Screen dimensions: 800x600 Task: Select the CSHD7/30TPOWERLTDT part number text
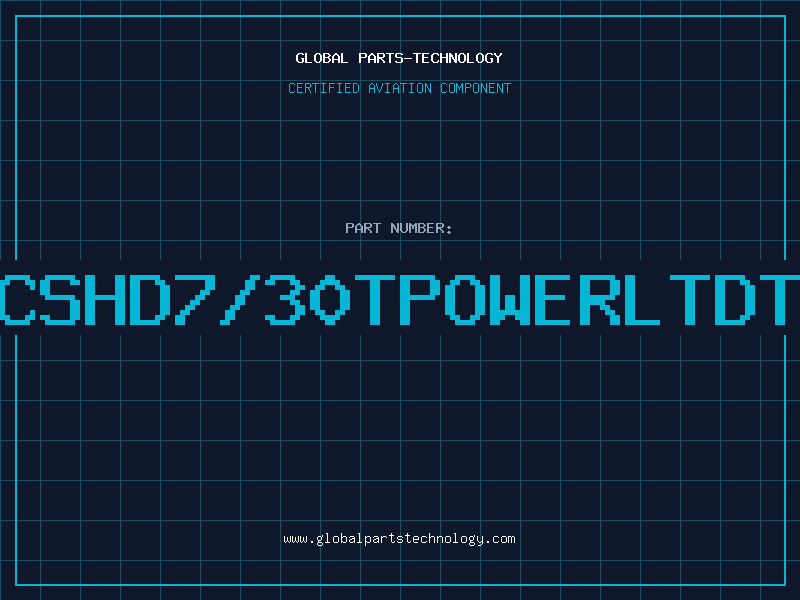400,299
